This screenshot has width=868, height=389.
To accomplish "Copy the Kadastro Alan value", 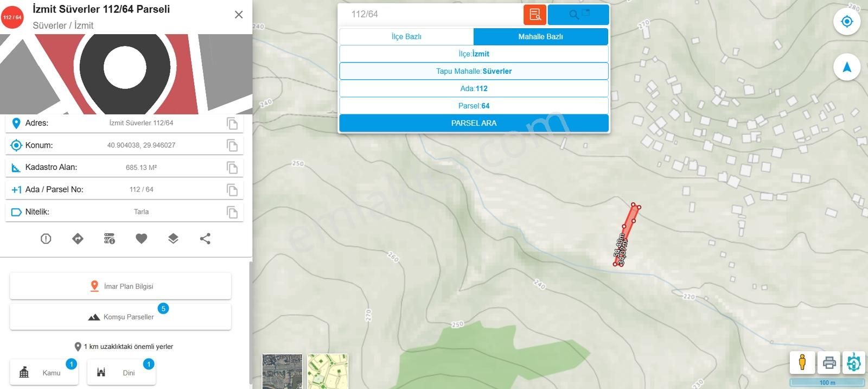I will (232, 168).
